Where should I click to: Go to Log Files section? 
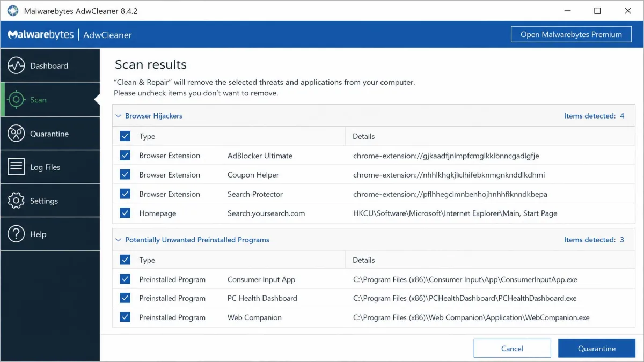click(50, 167)
